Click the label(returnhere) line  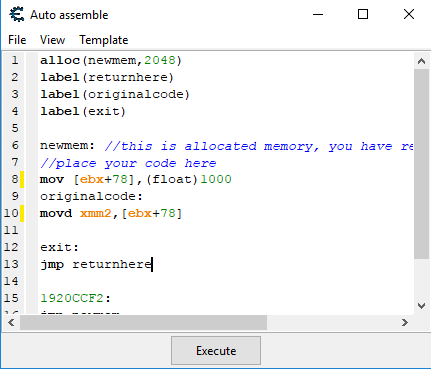tap(107, 77)
